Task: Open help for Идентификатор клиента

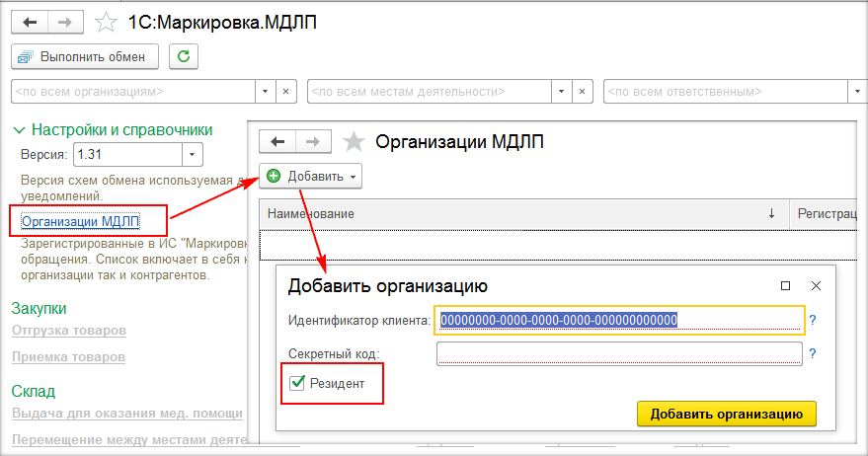Action: 812,320
